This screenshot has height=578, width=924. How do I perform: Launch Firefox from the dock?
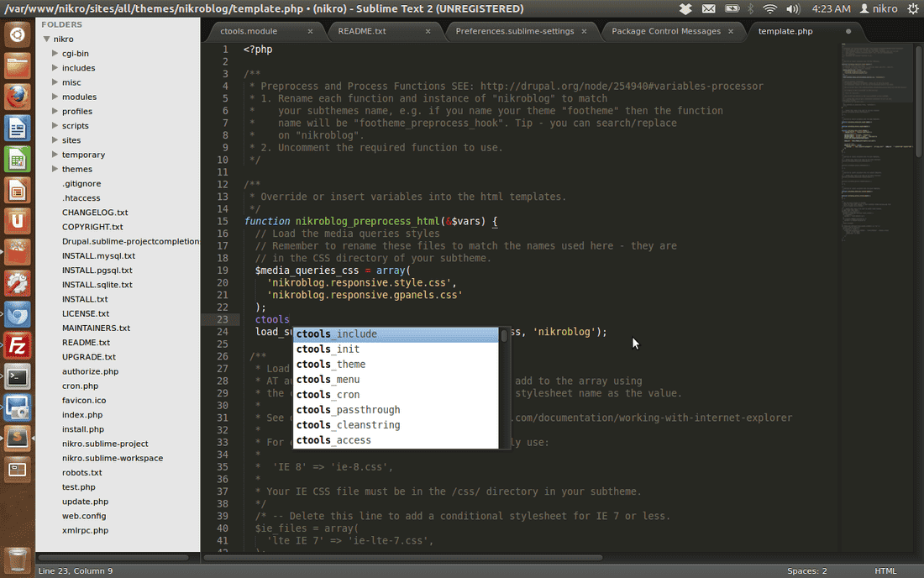click(x=17, y=97)
